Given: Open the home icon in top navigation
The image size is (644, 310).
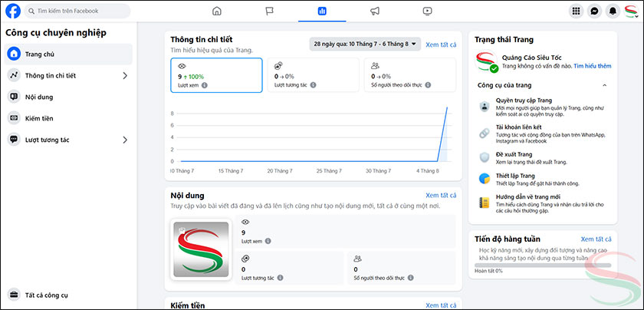Looking at the screenshot, I should click(x=217, y=12).
